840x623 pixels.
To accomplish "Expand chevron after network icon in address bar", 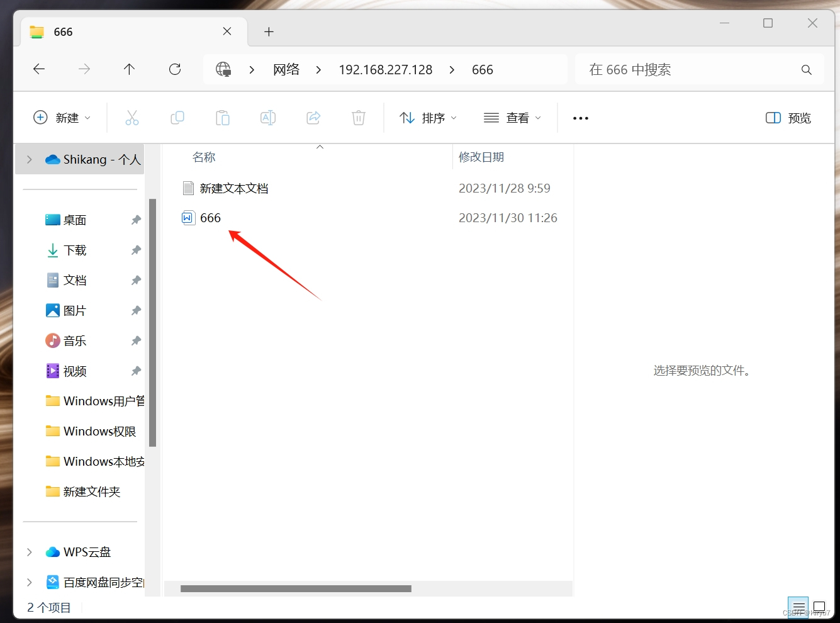I will [x=252, y=70].
